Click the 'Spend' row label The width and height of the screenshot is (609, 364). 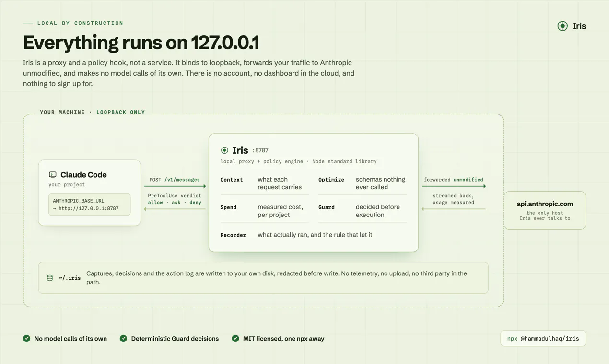tap(228, 207)
